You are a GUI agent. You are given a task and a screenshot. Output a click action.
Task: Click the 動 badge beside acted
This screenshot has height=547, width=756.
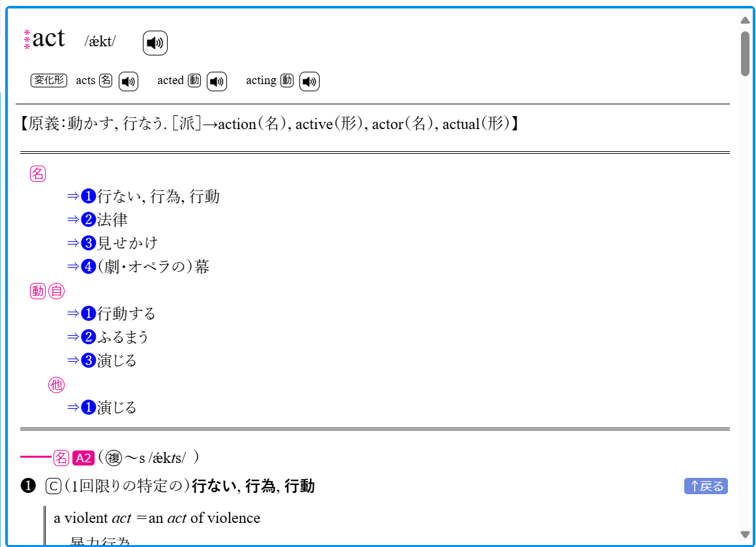pyautogui.click(x=194, y=80)
